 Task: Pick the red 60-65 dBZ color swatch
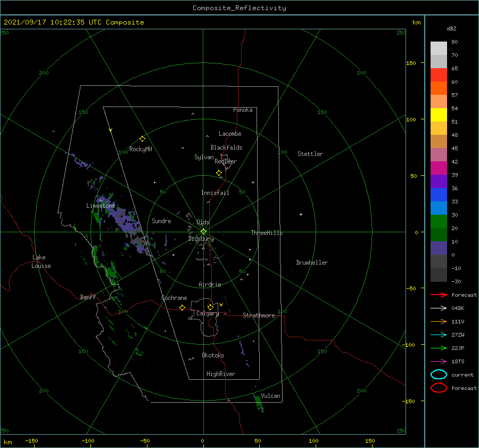[x=439, y=75]
